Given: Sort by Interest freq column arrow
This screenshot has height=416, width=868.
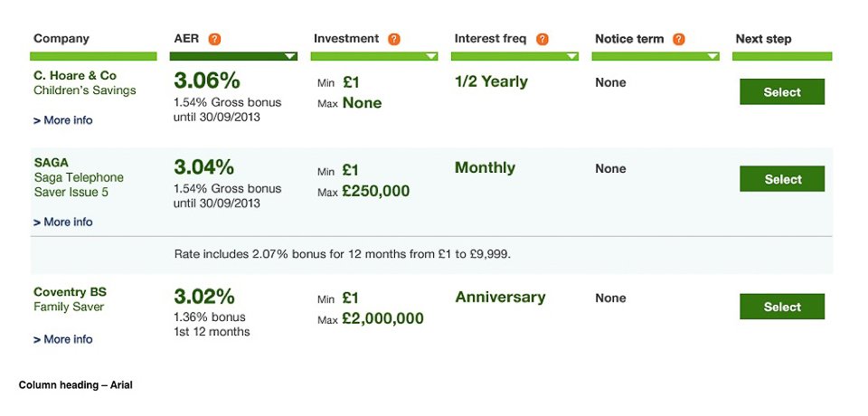Looking at the screenshot, I should (571, 56).
